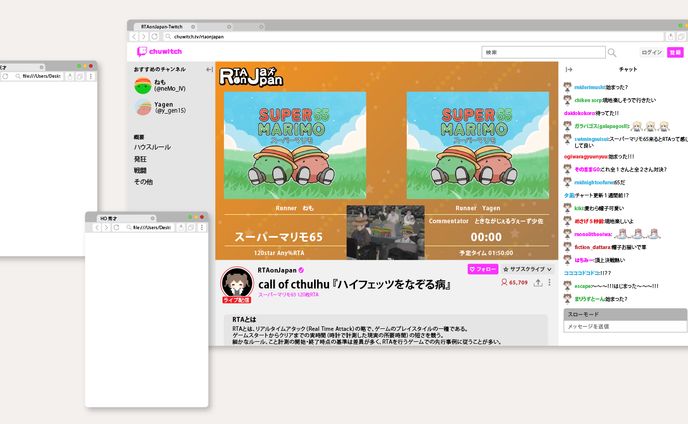
Task: Click the left Super Marimo 65 game feed
Action: (295, 145)
